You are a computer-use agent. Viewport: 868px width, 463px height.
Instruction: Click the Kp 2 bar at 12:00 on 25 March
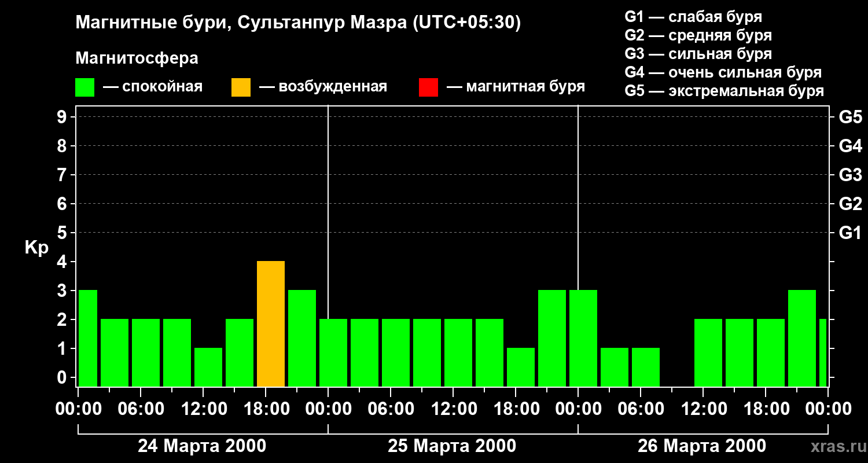click(x=458, y=353)
